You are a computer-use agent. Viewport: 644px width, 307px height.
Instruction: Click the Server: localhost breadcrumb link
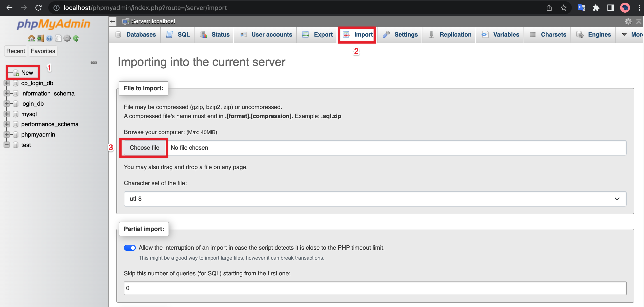153,21
